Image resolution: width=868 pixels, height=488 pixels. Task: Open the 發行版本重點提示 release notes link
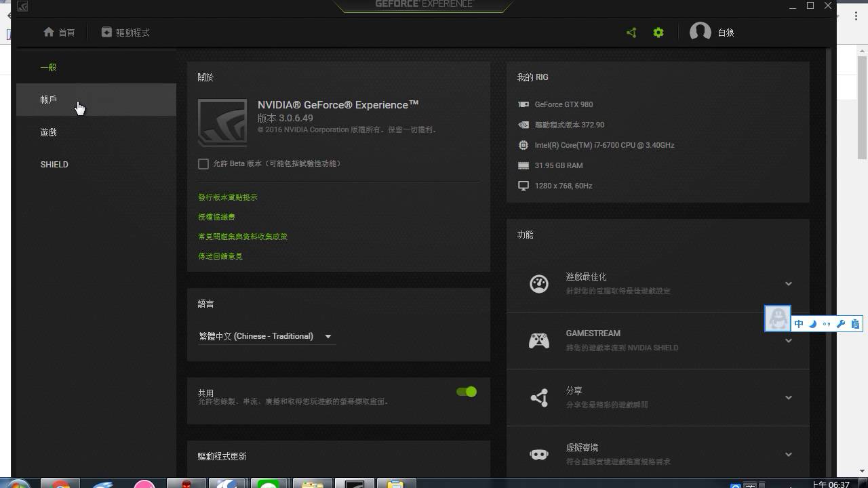click(x=228, y=197)
